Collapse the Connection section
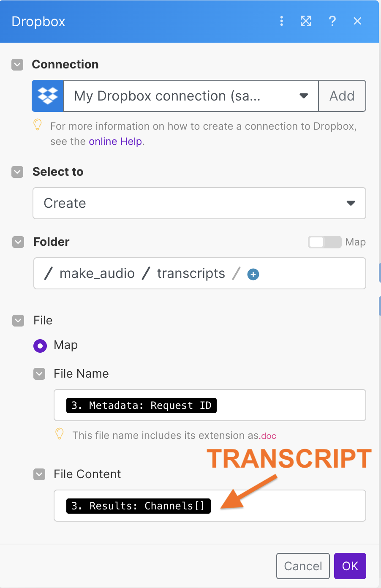The height and width of the screenshot is (588, 381). pyautogui.click(x=17, y=65)
